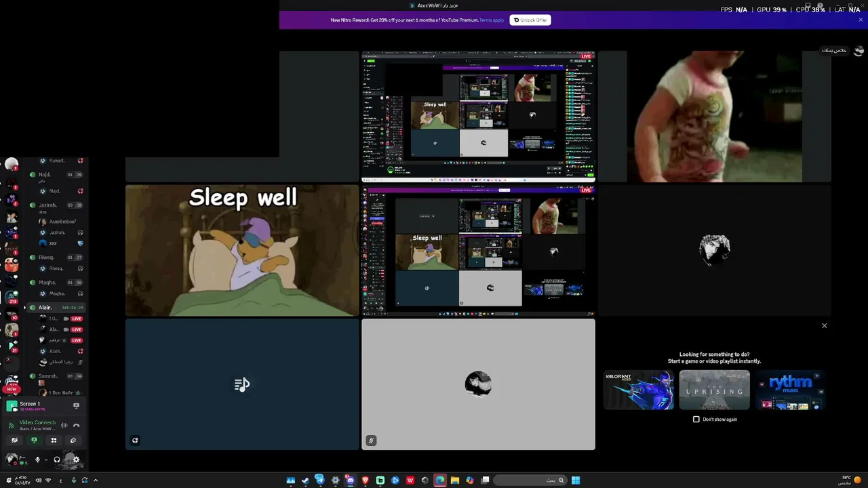Open user settings gear
This screenshot has height=488, width=868.
pyautogui.click(x=76, y=460)
